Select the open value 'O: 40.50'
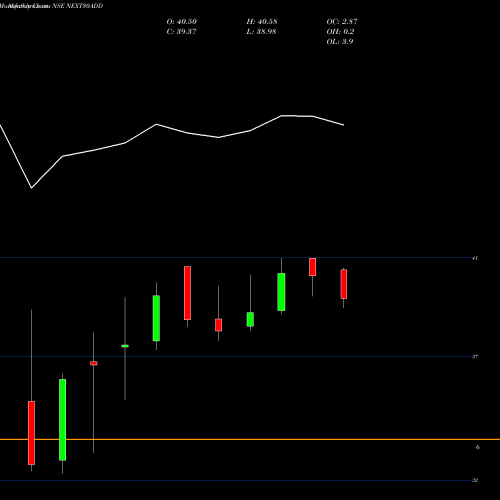This screenshot has height=500, width=500. [182, 22]
